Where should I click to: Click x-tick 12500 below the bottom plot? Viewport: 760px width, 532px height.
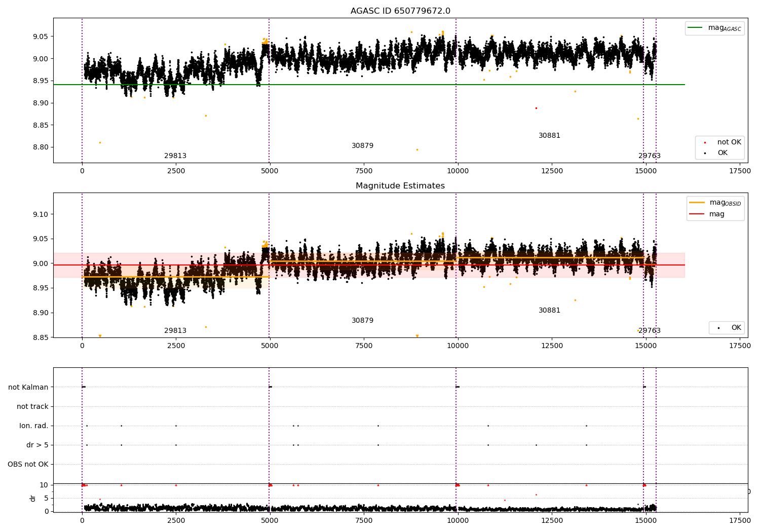[552, 521]
